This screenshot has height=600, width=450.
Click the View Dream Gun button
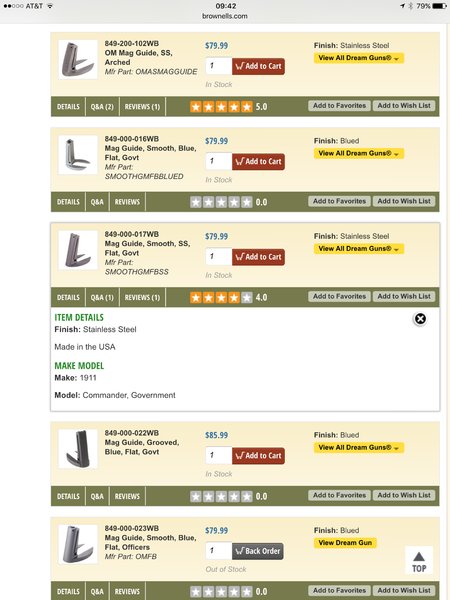pos(345,543)
